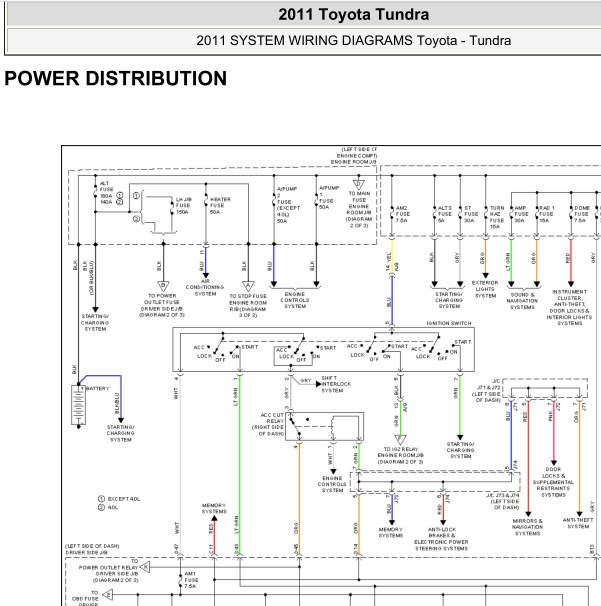Click the RAD 1 FUSE 15A label
Viewport: 601px width, 606px height.
coord(547,214)
